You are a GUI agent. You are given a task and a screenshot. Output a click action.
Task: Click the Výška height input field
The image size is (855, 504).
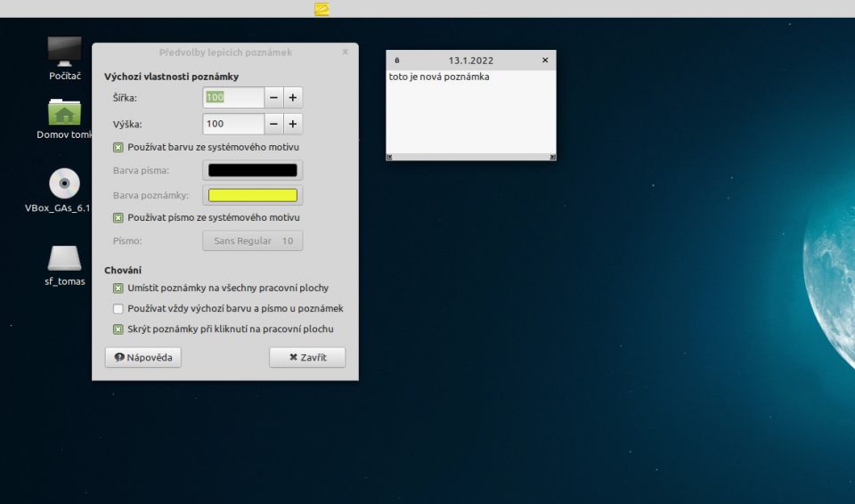click(x=233, y=124)
